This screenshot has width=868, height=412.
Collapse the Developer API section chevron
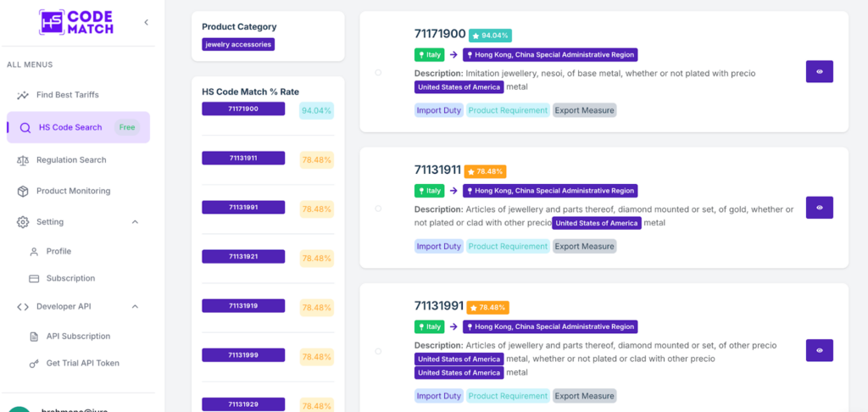tap(135, 307)
